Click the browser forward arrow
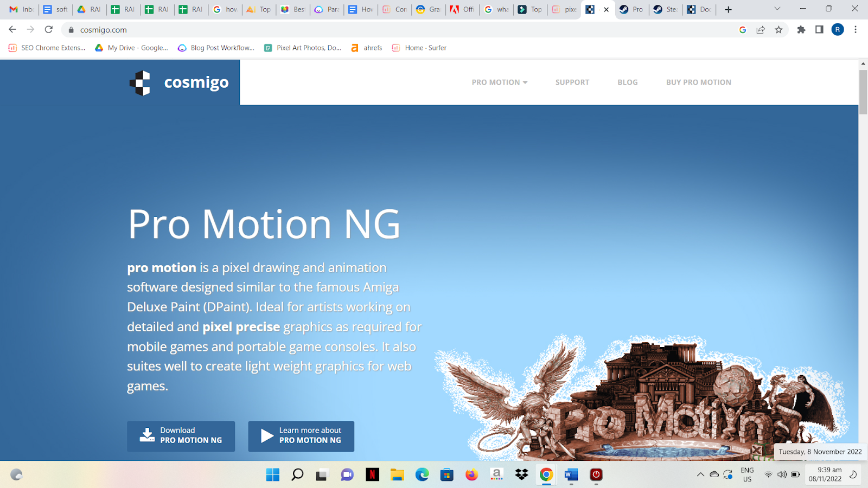The height and width of the screenshot is (488, 868). coord(30,30)
